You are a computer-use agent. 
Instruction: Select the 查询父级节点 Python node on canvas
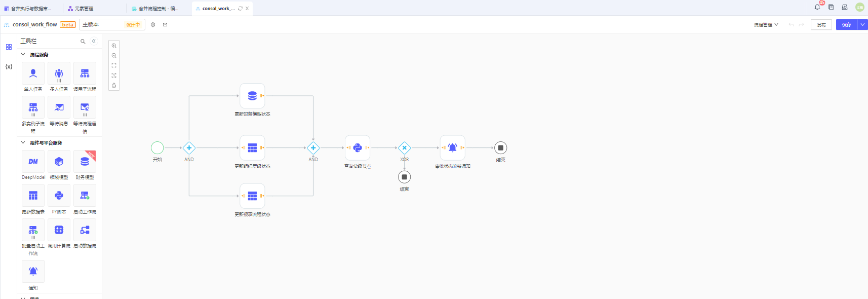click(x=358, y=148)
